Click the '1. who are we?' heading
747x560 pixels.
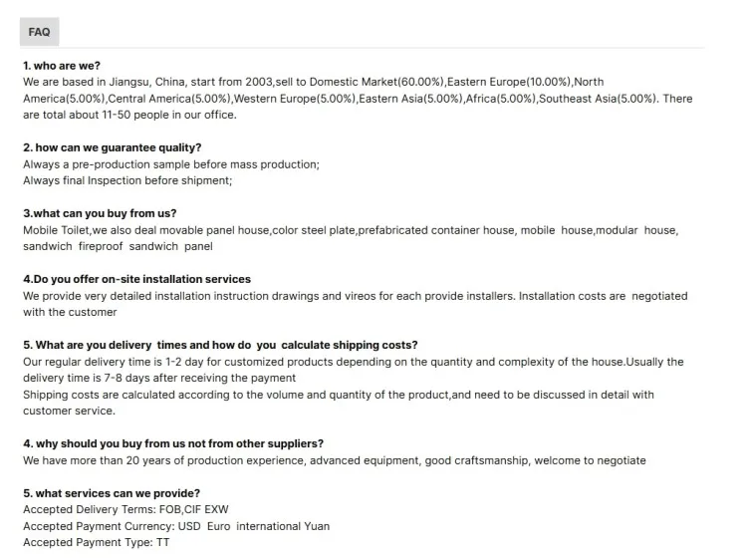click(62, 66)
